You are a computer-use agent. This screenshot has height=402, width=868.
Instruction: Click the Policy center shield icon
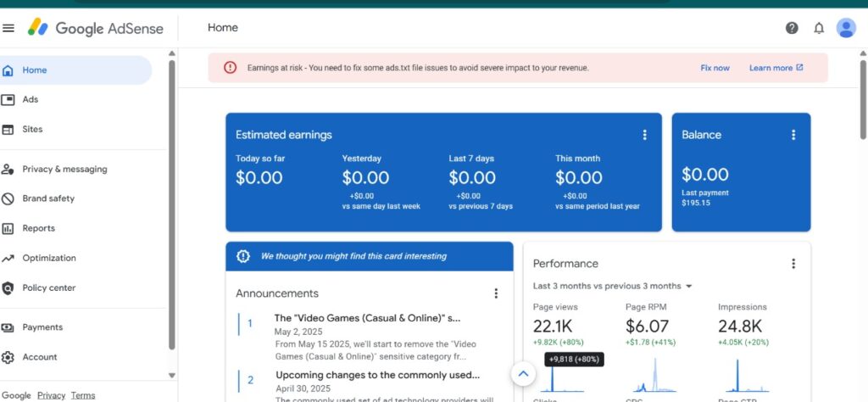pyautogui.click(x=8, y=288)
